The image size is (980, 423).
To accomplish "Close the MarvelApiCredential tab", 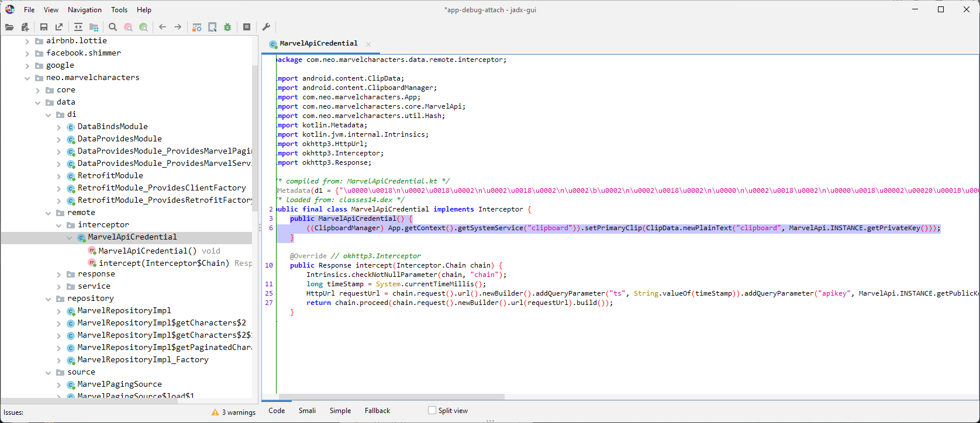I will (x=368, y=44).
